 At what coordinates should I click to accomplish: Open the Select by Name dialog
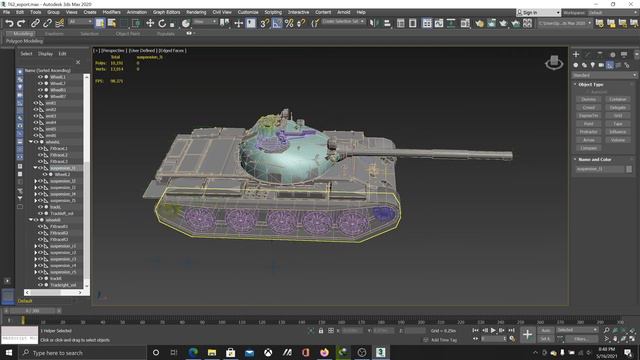point(111,23)
